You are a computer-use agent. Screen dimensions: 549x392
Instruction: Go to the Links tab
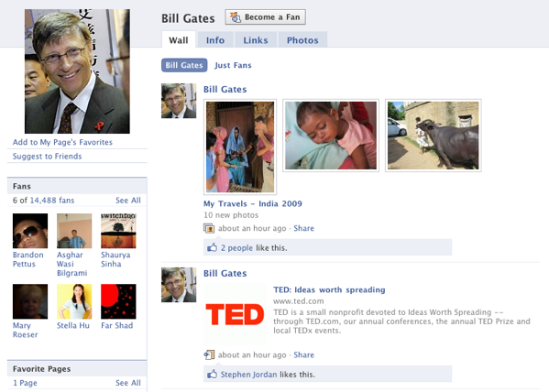click(256, 40)
